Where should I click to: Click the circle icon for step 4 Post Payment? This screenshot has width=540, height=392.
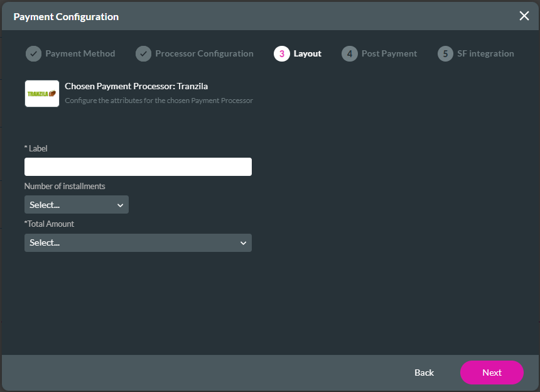coord(348,53)
